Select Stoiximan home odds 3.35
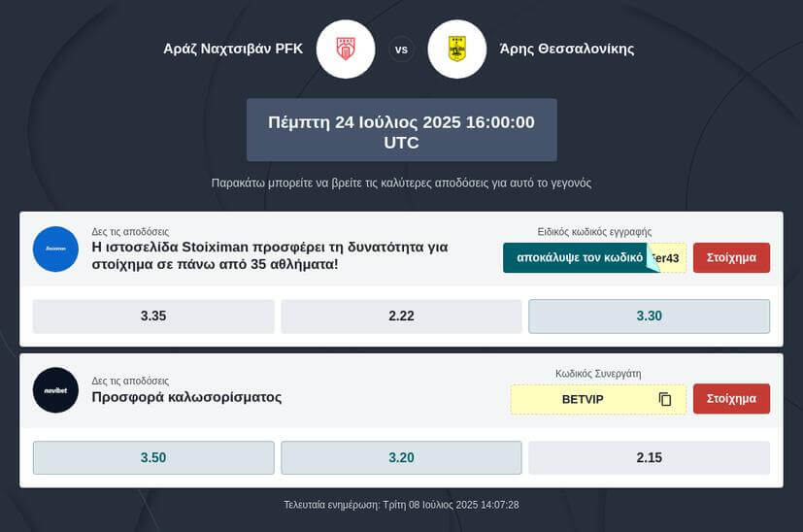This screenshot has height=532, width=803. (153, 316)
